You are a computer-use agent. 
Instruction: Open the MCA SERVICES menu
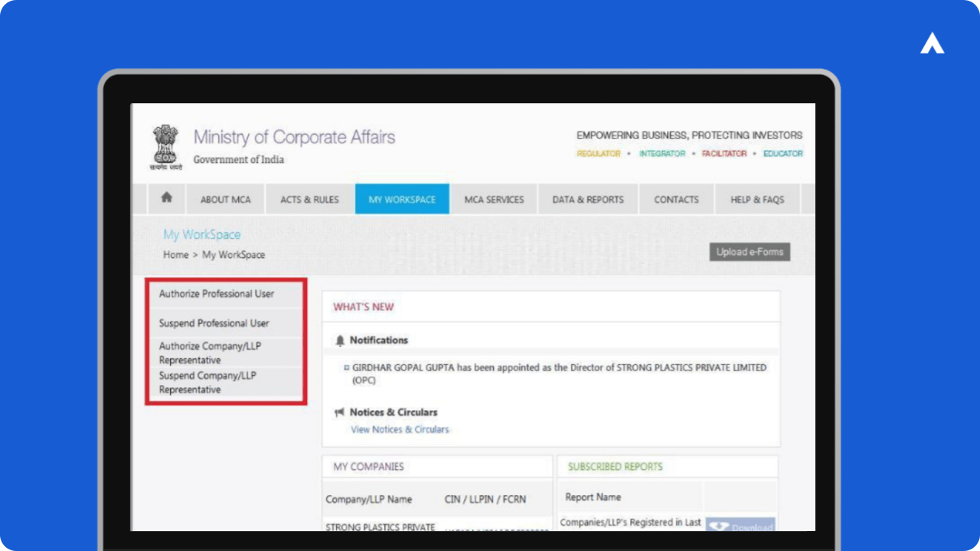[494, 199]
